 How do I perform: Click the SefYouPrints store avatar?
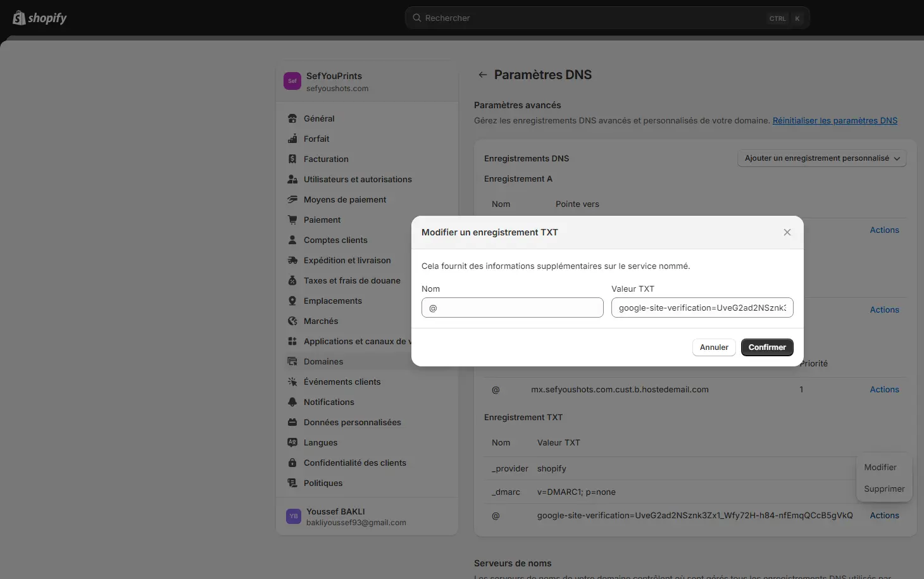coord(292,81)
